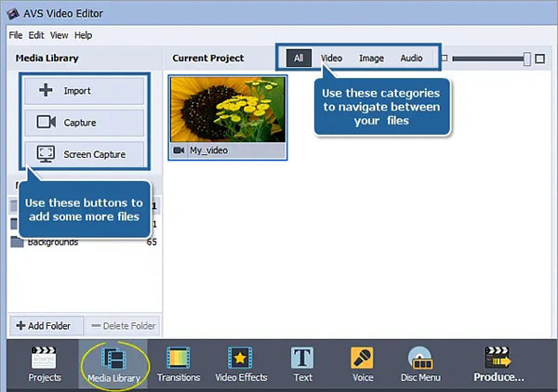
Task: Open the Edit menu
Action: tap(36, 35)
